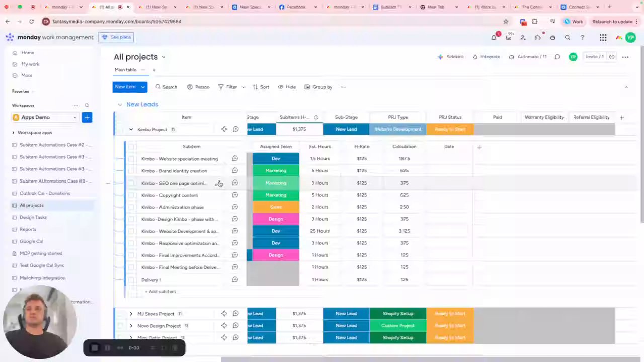The height and width of the screenshot is (362, 644).
Task: Add a new board view plus tab
Action: coord(154,70)
